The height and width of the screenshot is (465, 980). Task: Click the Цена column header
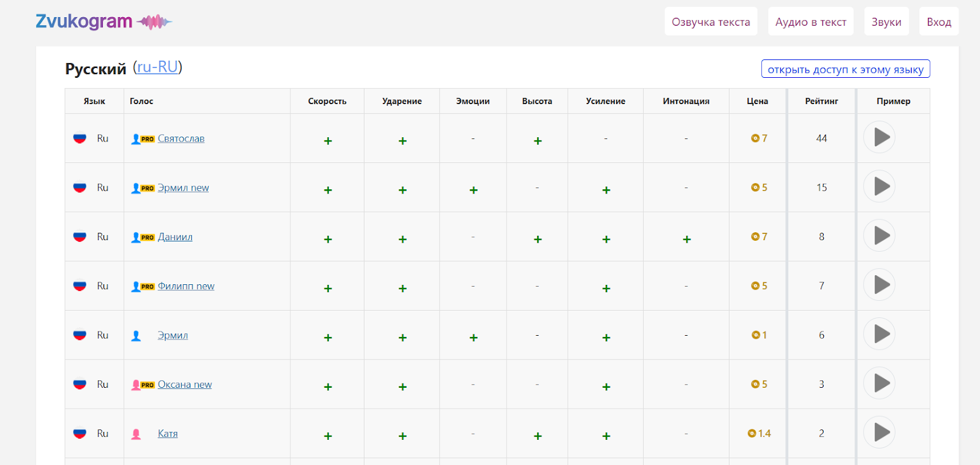(757, 101)
